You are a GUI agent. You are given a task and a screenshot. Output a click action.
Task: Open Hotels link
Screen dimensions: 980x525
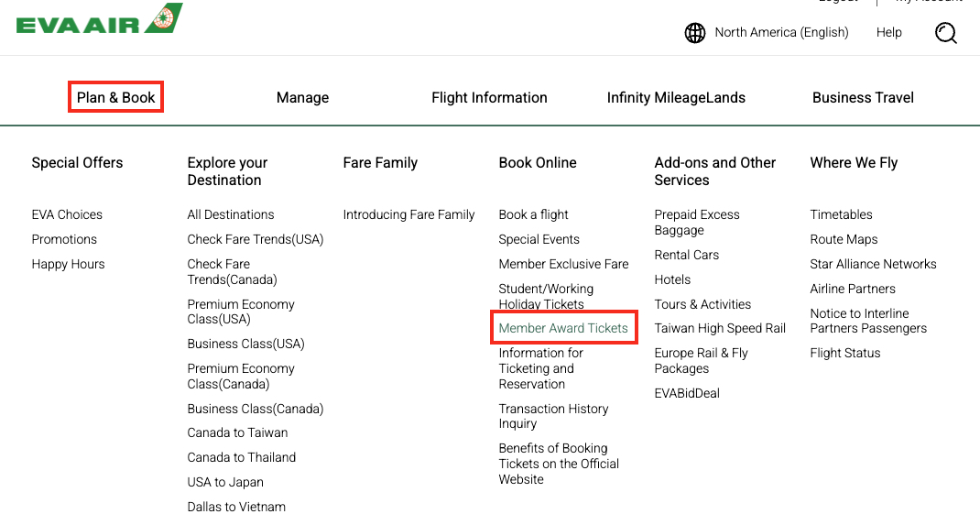[672, 280]
